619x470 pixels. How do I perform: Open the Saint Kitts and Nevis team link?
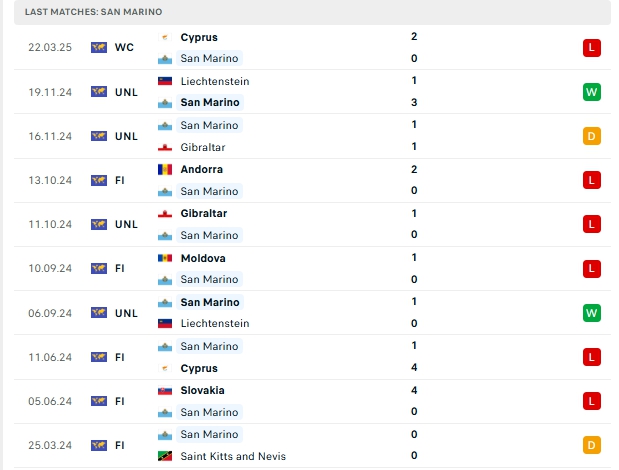(x=233, y=456)
